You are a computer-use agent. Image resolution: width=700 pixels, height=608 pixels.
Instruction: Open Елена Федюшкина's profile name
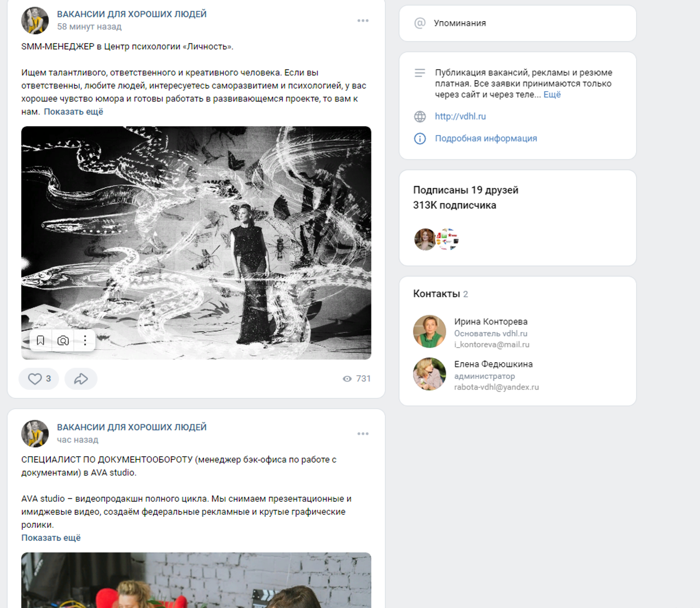(x=493, y=364)
